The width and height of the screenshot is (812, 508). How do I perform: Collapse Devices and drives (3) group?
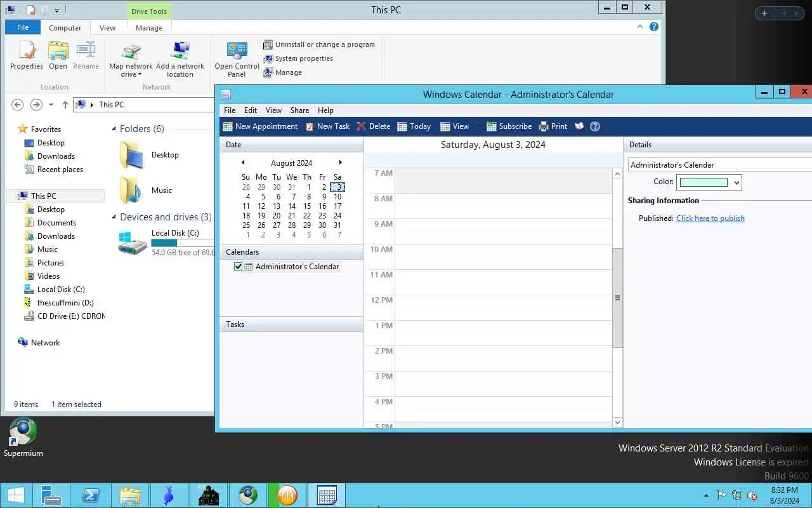114,217
